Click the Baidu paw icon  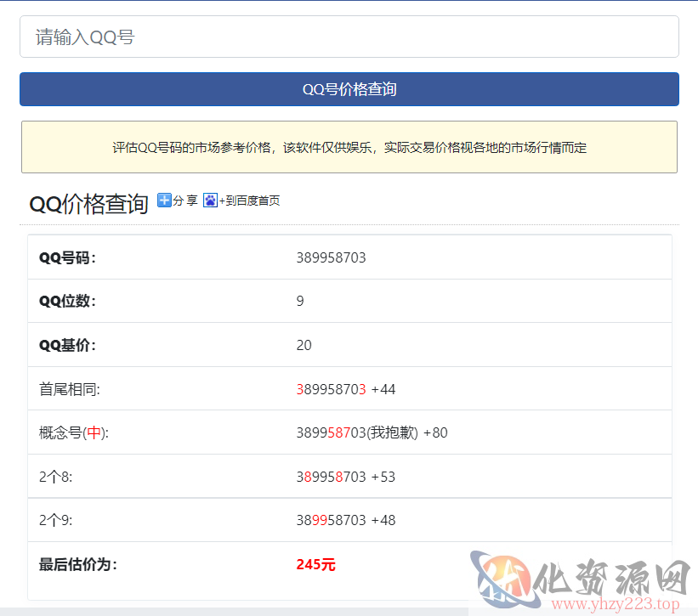click(x=210, y=201)
